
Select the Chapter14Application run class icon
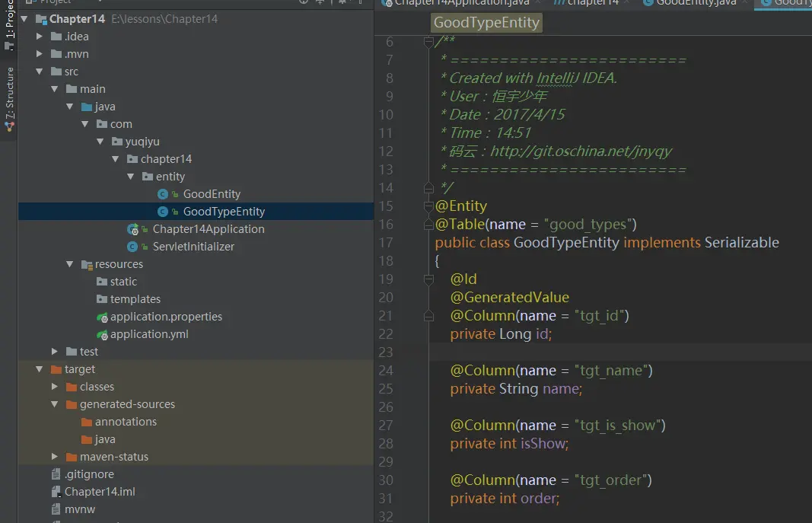[x=132, y=229]
